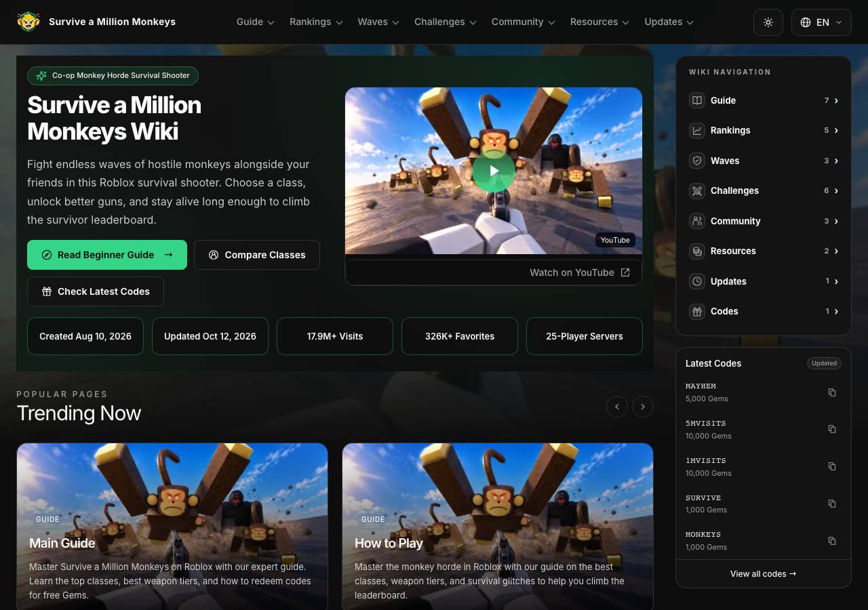This screenshot has height=610, width=868.
Task: Click the Compare Classes button
Action: (257, 255)
